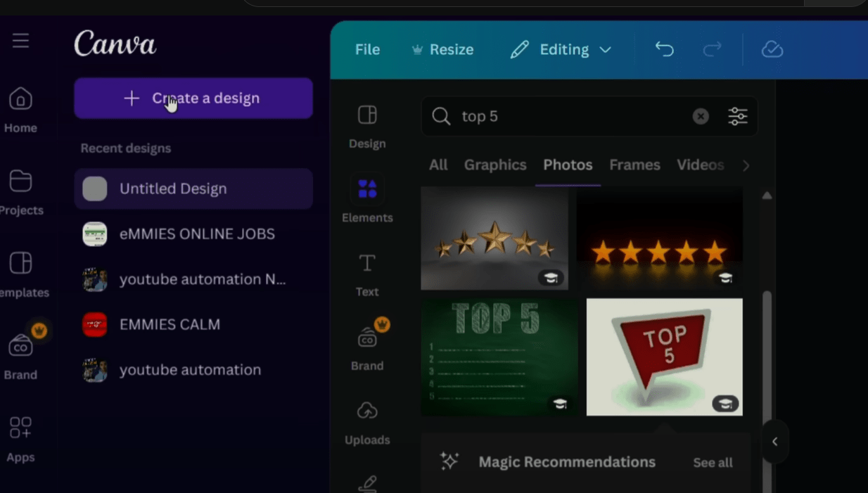Viewport: 868px width, 493px height.
Task: Open the Brand panel in the editor sidebar
Action: coord(367,347)
